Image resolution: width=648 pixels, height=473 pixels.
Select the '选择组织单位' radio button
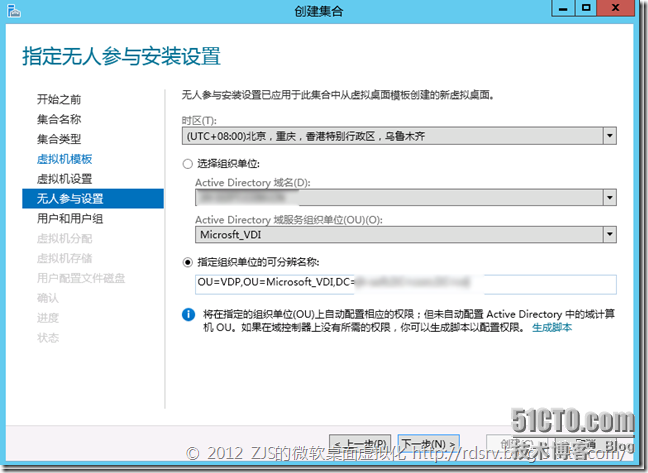tap(188, 164)
